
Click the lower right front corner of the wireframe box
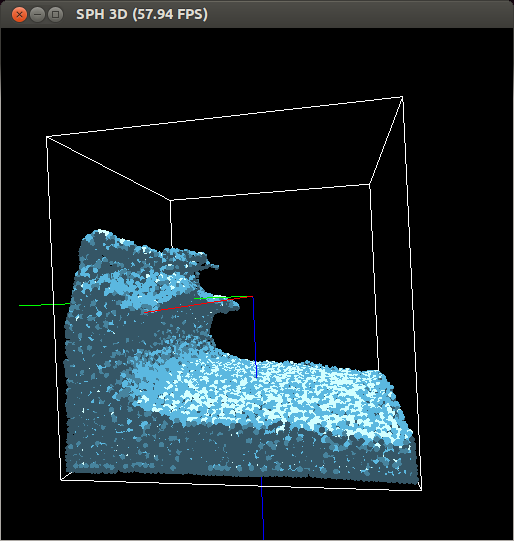click(x=422, y=490)
